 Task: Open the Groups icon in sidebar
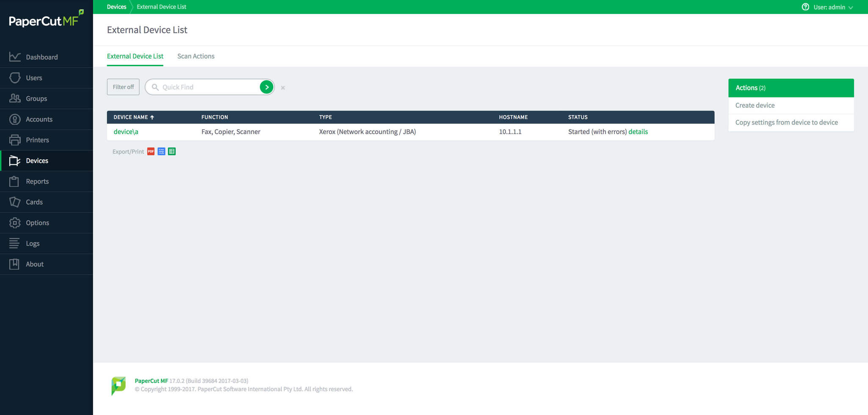15,98
